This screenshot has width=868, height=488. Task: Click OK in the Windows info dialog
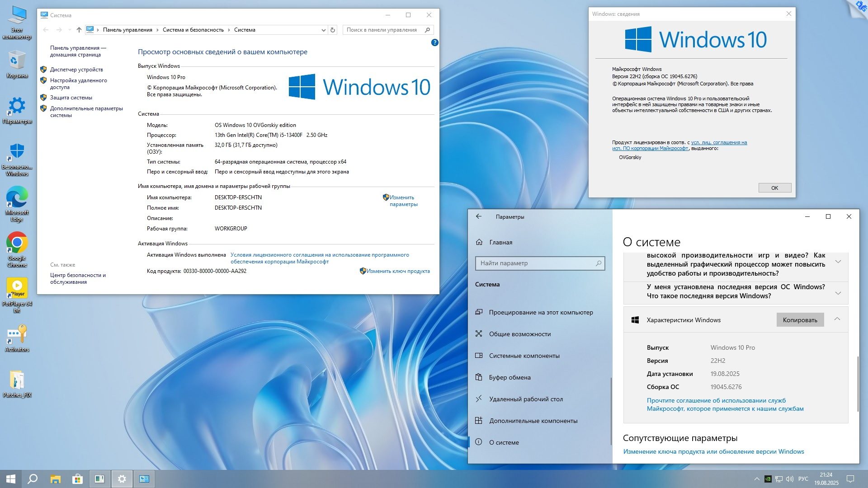click(x=774, y=188)
